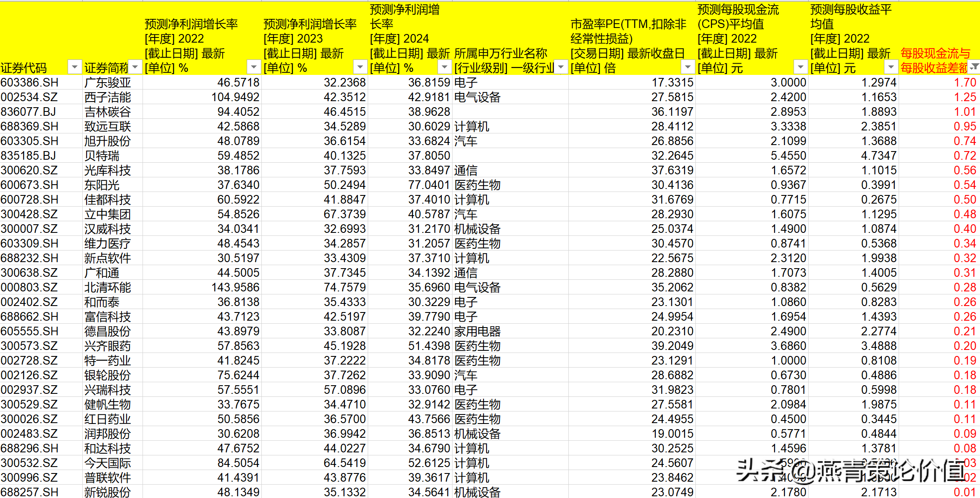Select the 688257.SH code cell
Screen dimensions: 980x498
tap(29, 492)
